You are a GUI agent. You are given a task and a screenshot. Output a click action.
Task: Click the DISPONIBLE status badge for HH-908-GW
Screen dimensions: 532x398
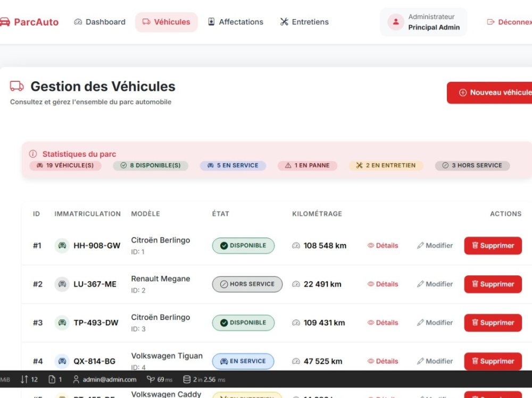243,245
